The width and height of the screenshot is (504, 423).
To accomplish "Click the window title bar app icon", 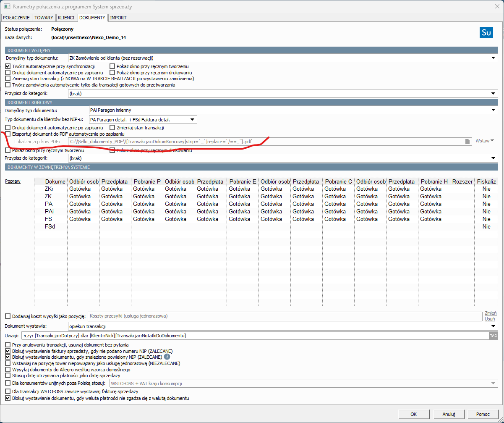I will coord(7,6).
